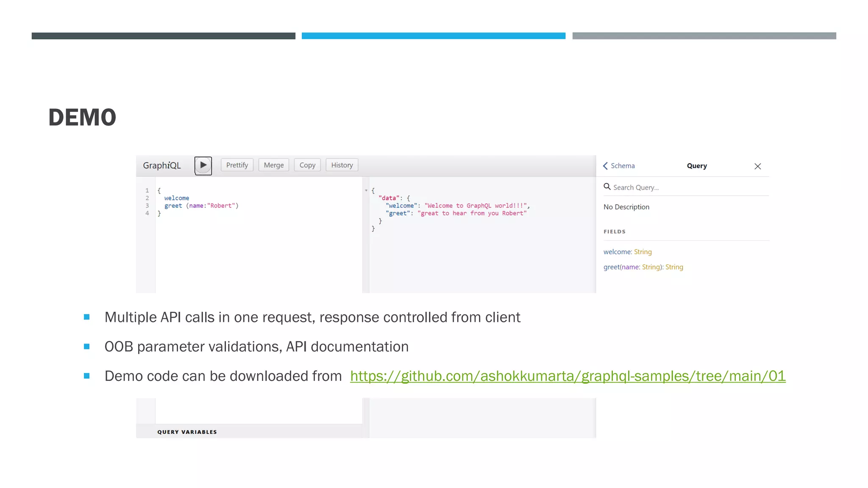Open the History panel

[342, 165]
